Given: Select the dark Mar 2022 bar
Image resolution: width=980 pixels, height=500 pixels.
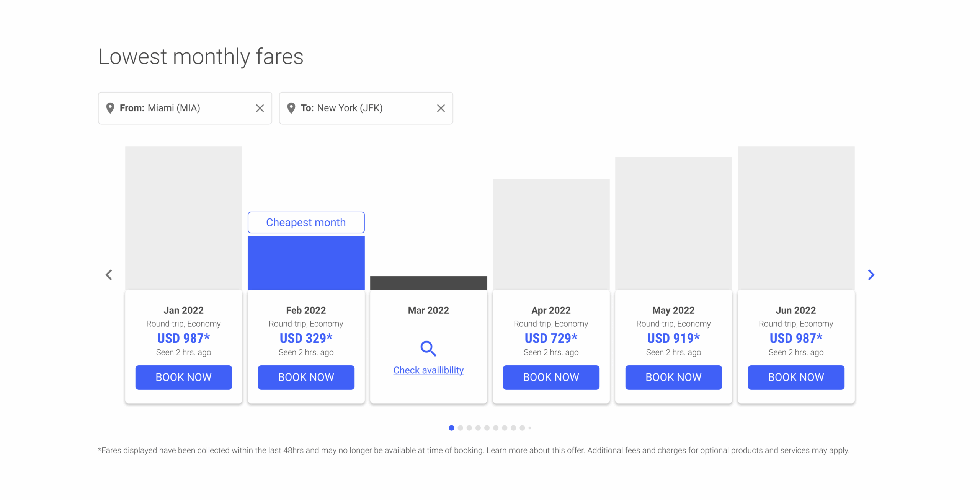Looking at the screenshot, I should 428,283.
